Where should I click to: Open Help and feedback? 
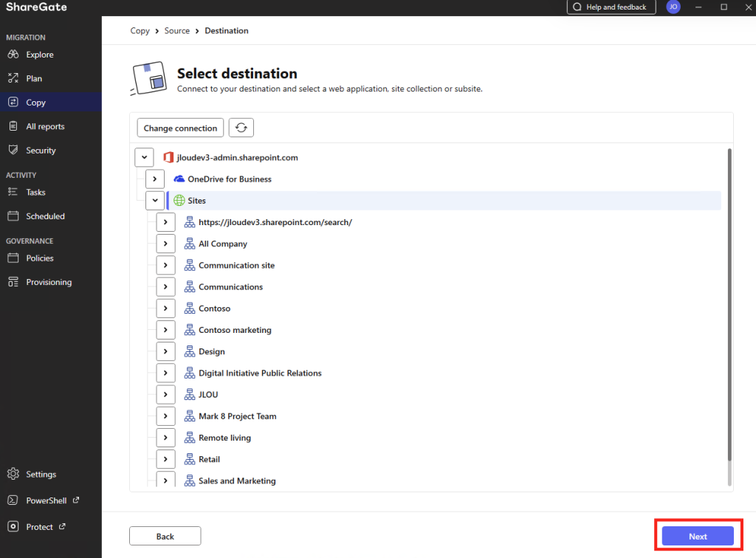[611, 7]
